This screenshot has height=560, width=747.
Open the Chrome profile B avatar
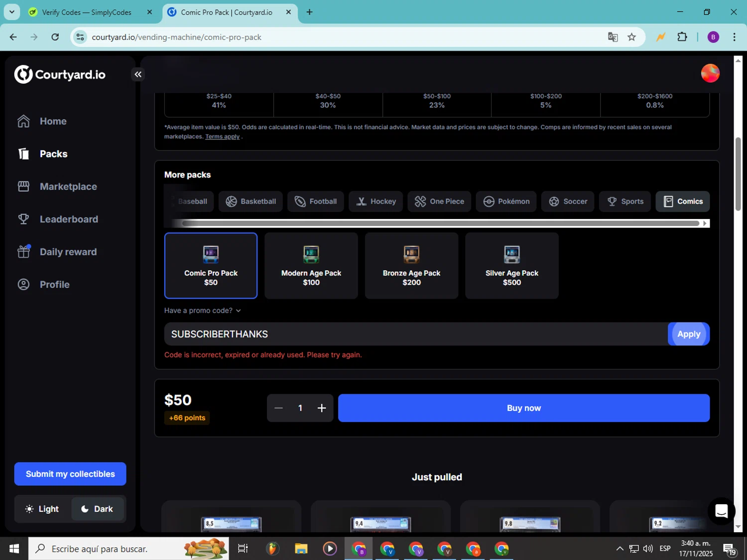(x=713, y=37)
